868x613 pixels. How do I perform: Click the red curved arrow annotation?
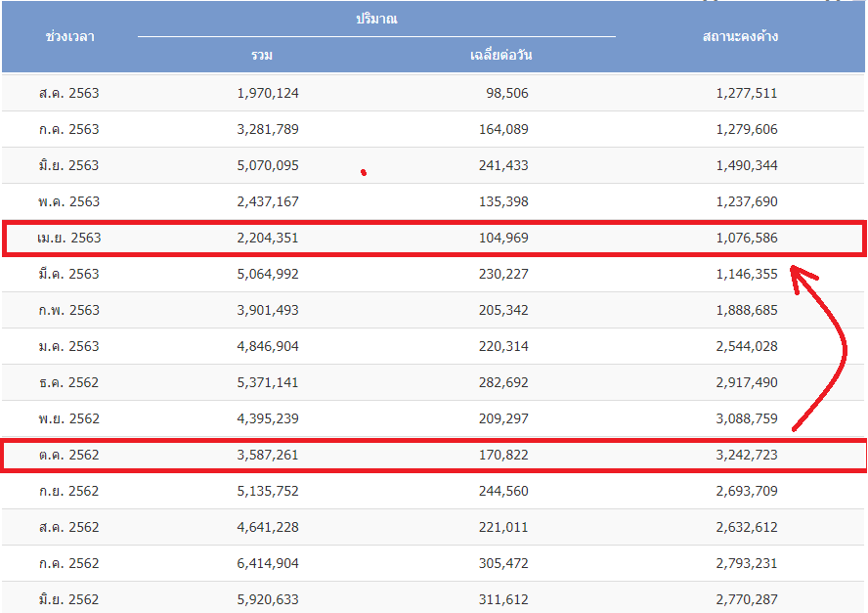[819, 348]
